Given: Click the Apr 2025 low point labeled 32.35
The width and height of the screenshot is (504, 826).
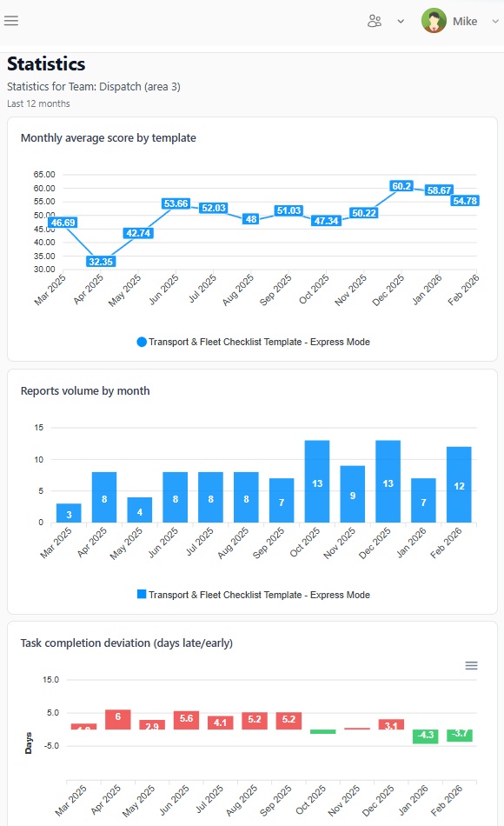Looking at the screenshot, I should [100, 261].
